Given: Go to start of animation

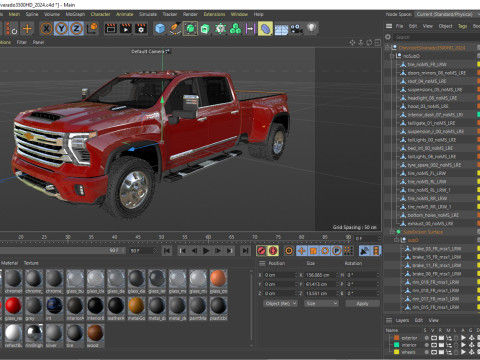Looking at the screenshot, I should pos(167,251).
